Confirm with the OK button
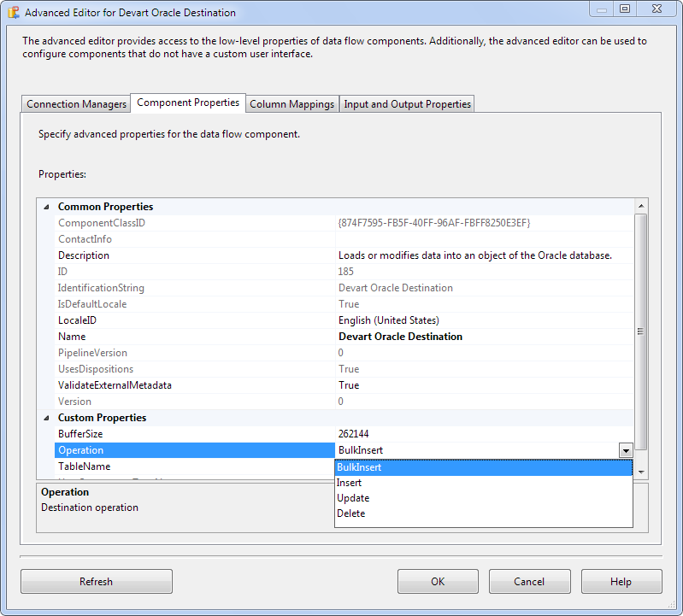 pos(438,582)
